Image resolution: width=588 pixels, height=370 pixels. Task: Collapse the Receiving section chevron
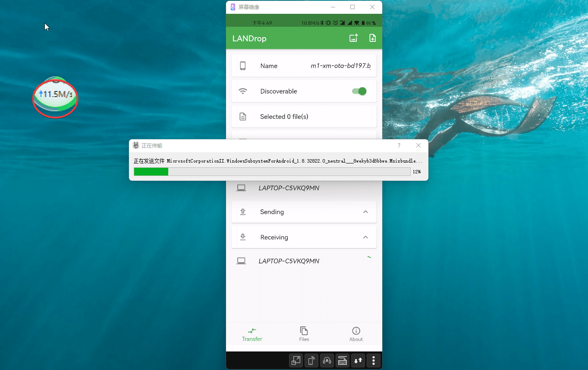tap(365, 237)
